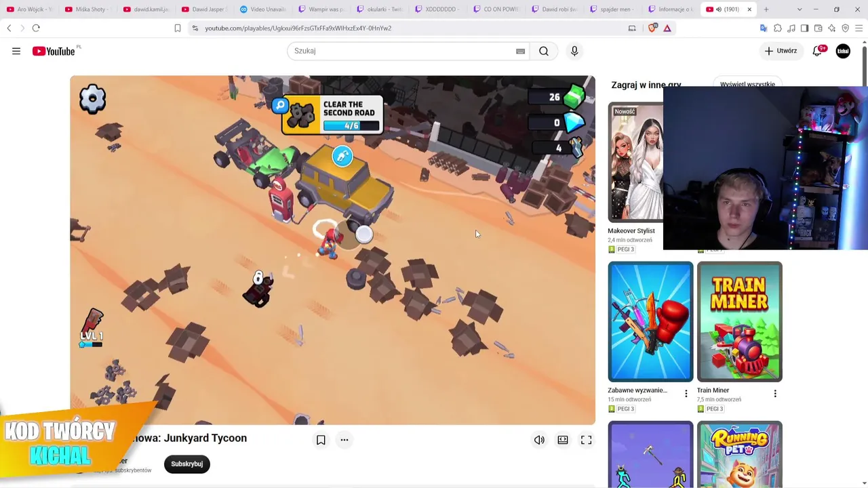Open the Running Pet thumbnail
The height and width of the screenshot is (488, 868).
pyautogui.click(x=739, y=454)
